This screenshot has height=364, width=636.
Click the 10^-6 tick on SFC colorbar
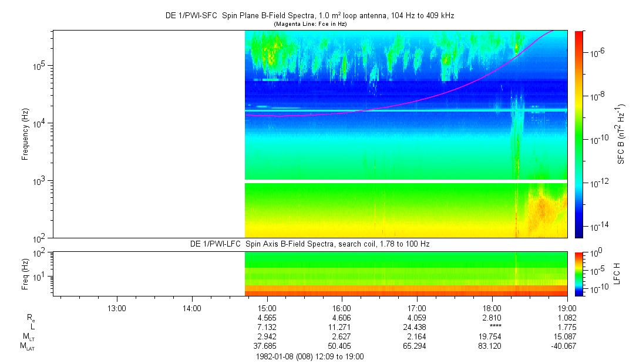click(593, 52)
